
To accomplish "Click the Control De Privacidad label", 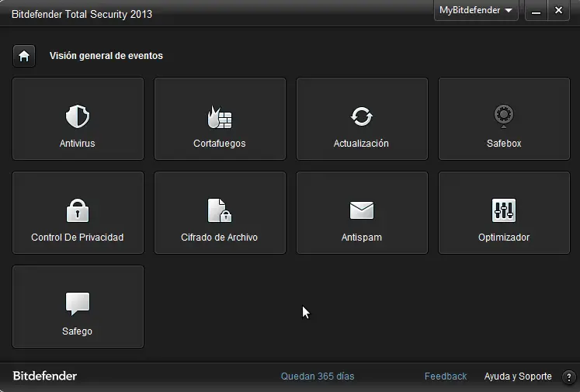I will [78, 238].
